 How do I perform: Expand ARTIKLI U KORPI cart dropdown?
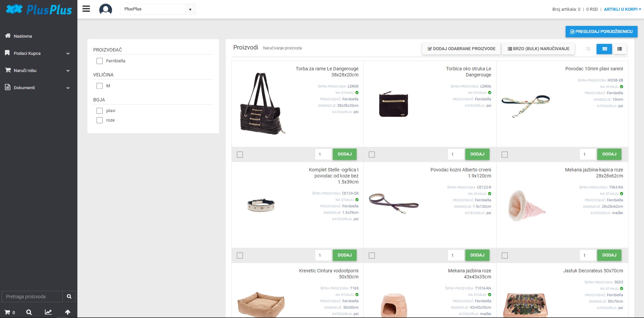point(622,9)
